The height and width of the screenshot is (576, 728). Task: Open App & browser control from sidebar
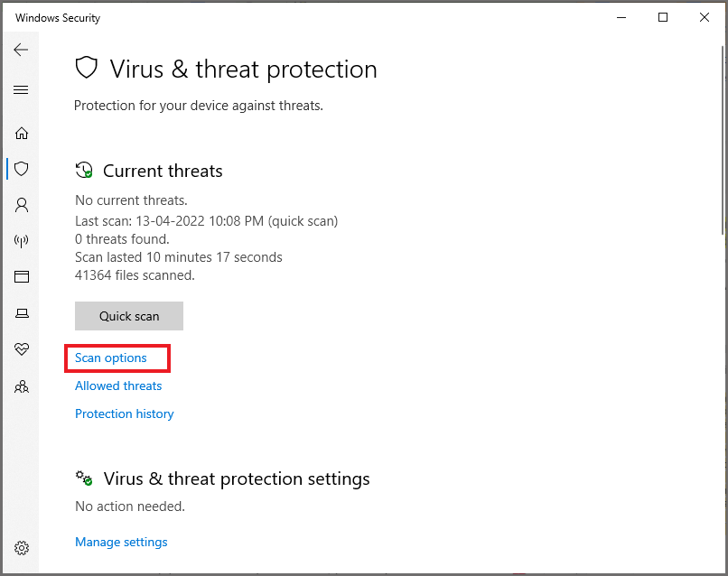[x=21, y=276]
